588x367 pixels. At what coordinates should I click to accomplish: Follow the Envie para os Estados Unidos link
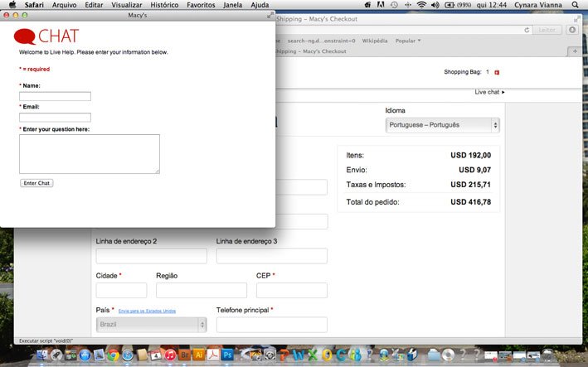coord(147,311)
